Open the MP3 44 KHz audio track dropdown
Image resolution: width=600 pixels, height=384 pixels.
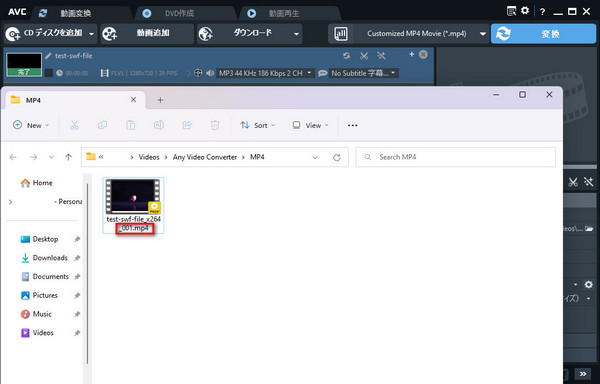(x=265, y=73)
